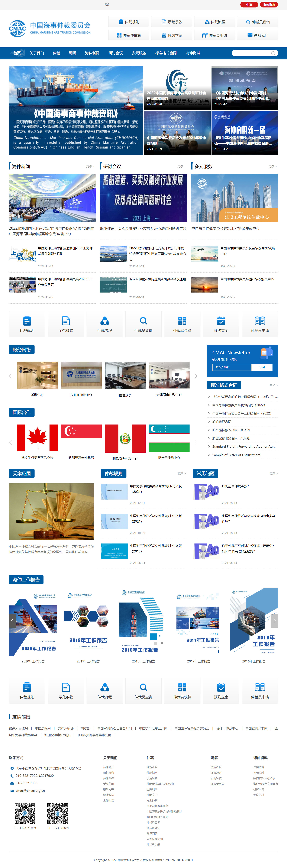Open 海仲资料 menu item in navigation bar
Viewport: 287px width, 868px height.
click(193, 53)
